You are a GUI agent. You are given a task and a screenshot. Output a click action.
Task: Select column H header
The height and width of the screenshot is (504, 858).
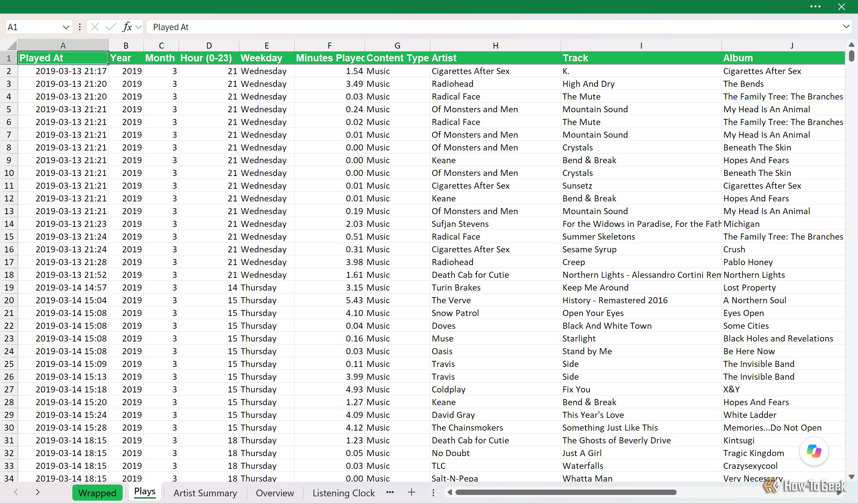(x=495, y=45)
